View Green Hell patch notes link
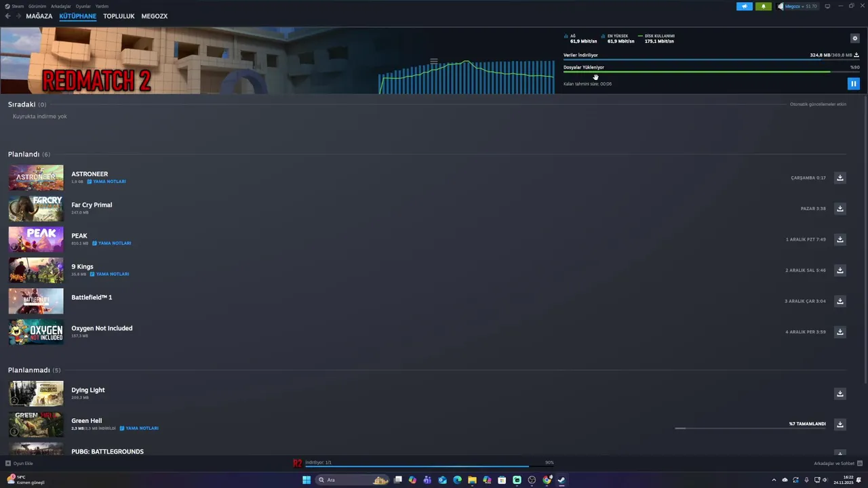This screenshot has height=488, width=868. pyautogui.click(x=139, y=428)
